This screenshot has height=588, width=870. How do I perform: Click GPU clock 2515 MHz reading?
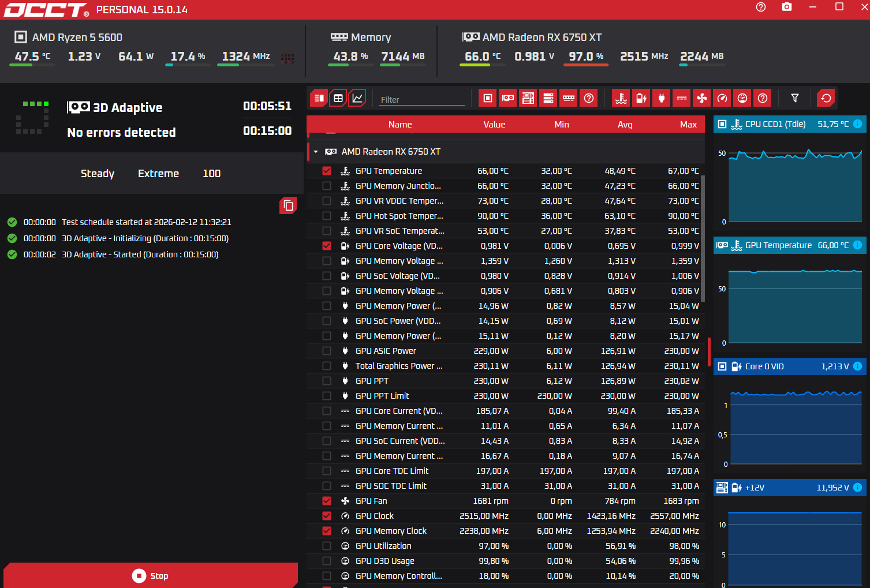click(x=644, y=57)
